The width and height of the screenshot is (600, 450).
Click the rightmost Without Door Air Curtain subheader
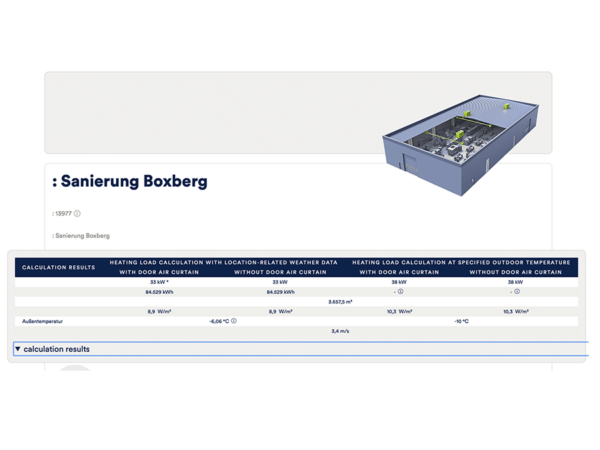click(515, 272)
